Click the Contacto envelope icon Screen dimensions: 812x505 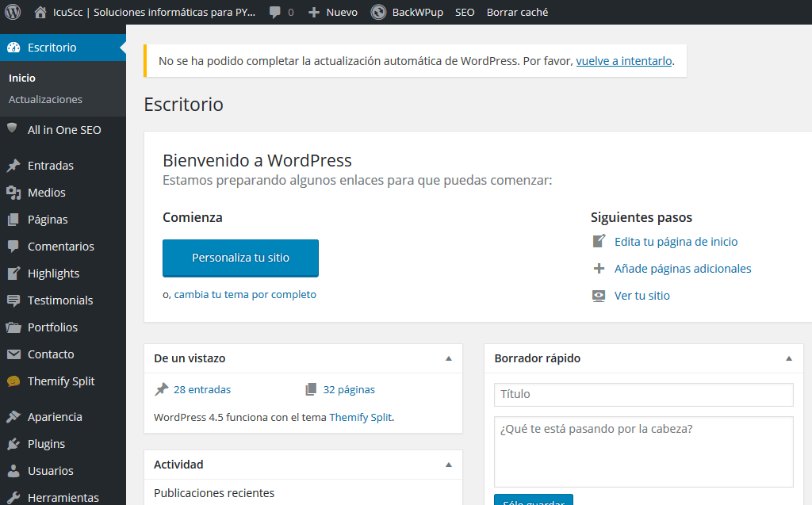pos(13,354)
